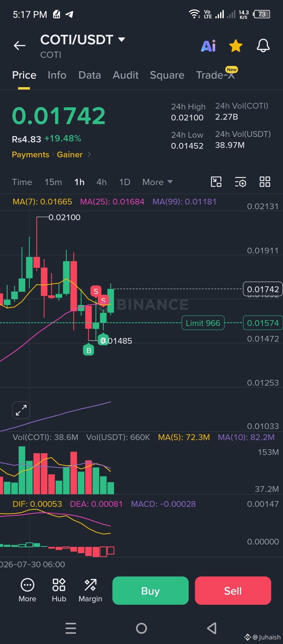The width and height of the screenshot is (283, 644).
Task: Tap the 24h Vol(COTI) 2.27B value
Action: pos(226,117)
